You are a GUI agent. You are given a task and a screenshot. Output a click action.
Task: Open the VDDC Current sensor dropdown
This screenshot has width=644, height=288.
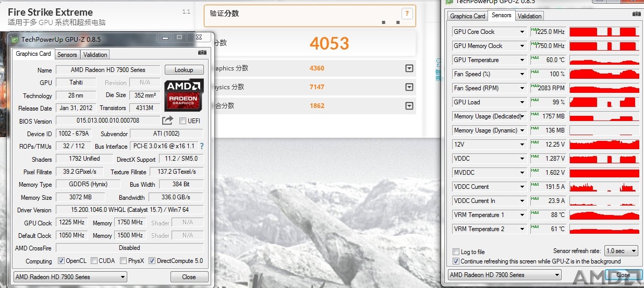point(522,187)
